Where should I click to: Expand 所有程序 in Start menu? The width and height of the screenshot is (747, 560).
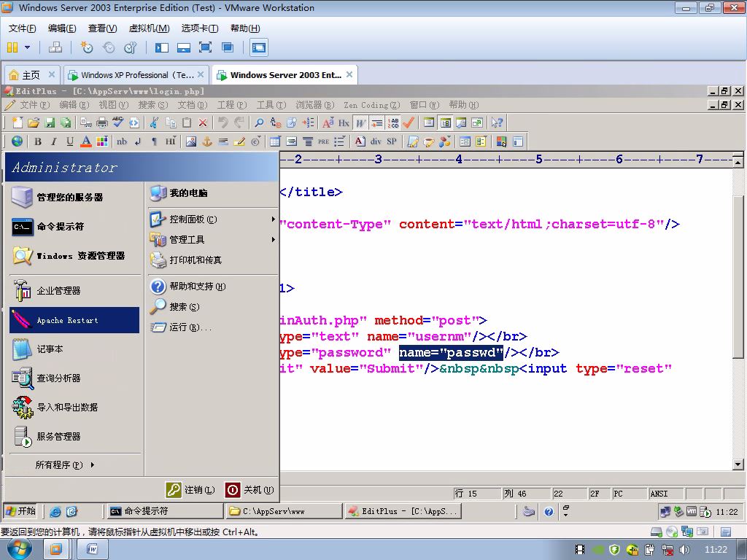click(x=65, y=464)
